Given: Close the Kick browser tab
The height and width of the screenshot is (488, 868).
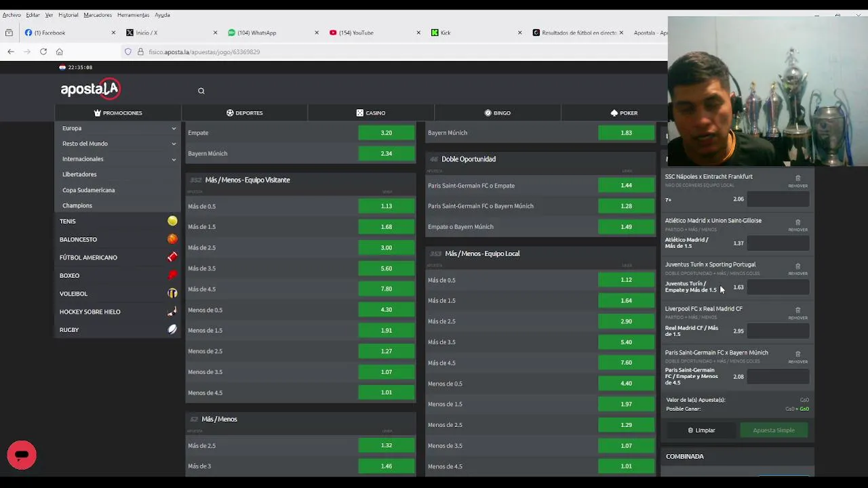Looking at the screenshot, I should 519,33.
